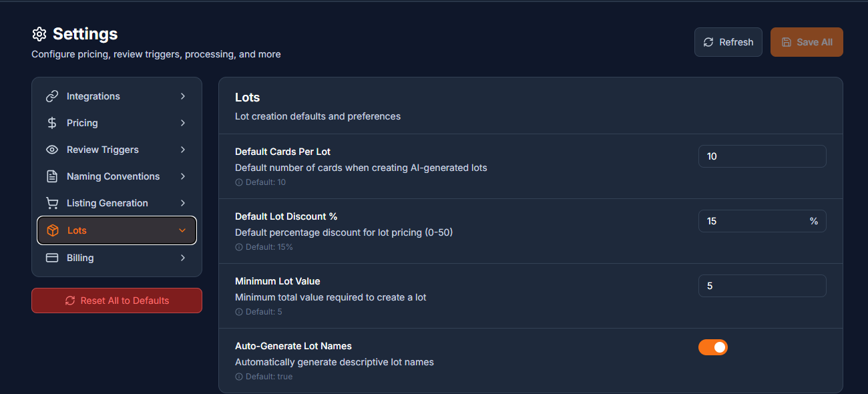Click the Refresh button
868x394 pixels.
pyautogui.click(x=728, y=41)
